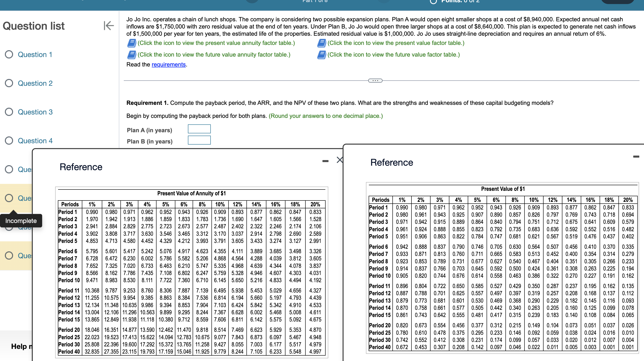The width and height of the screenshot is (644, 361).
Task: Click the Periods header in the annuity table
Action: (x=70, y=204)
